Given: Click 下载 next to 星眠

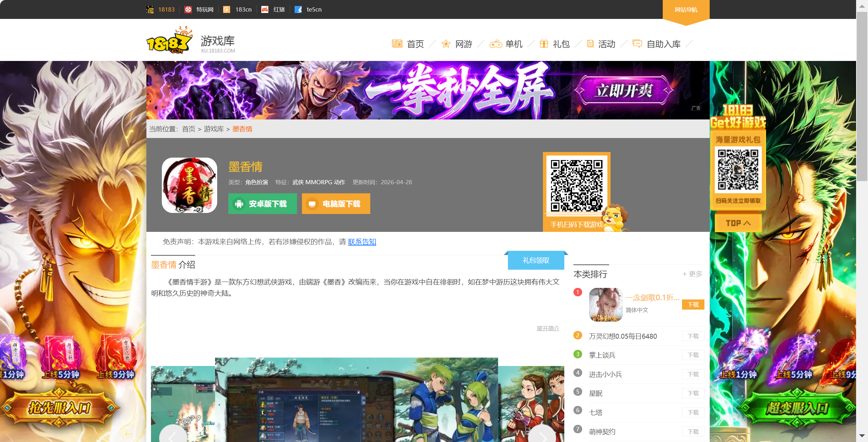Looking at the screenshot, I should click(693, 393).
